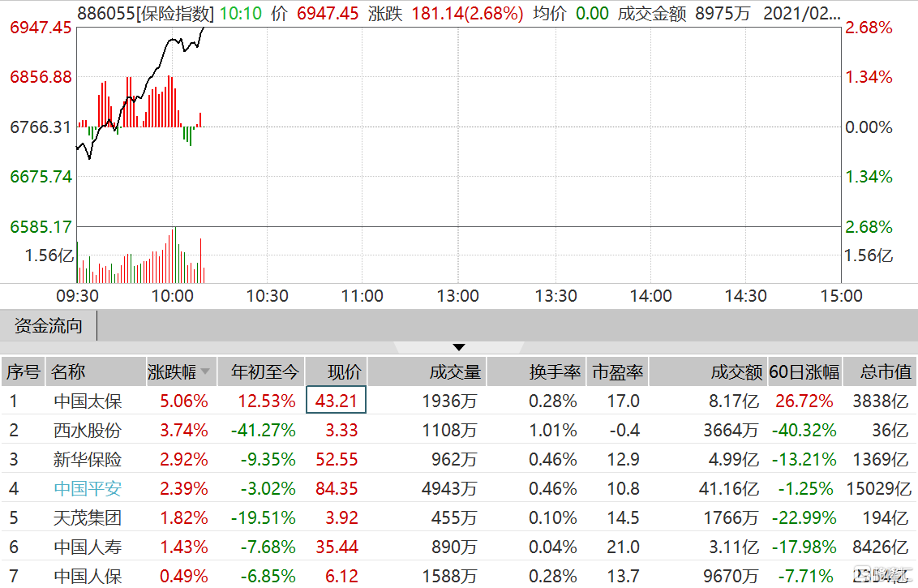Click the 10:30 time axis label
This screenshot has height=588, width=918.
[x=267, y=296]
